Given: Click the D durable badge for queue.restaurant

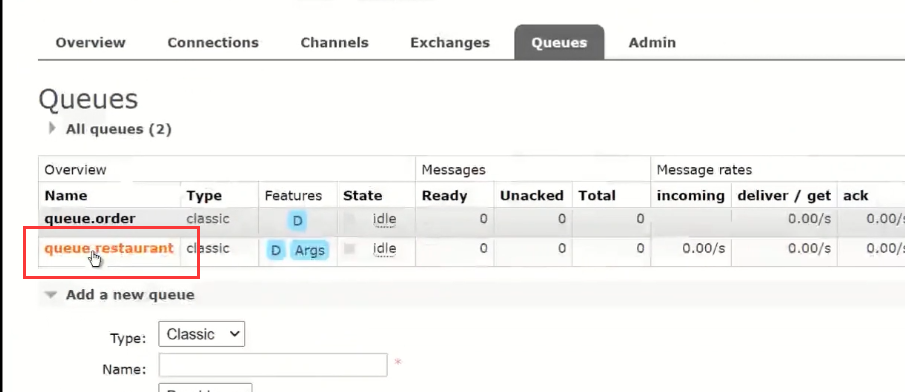Looking at the screenshot, I should coord(276,251).
